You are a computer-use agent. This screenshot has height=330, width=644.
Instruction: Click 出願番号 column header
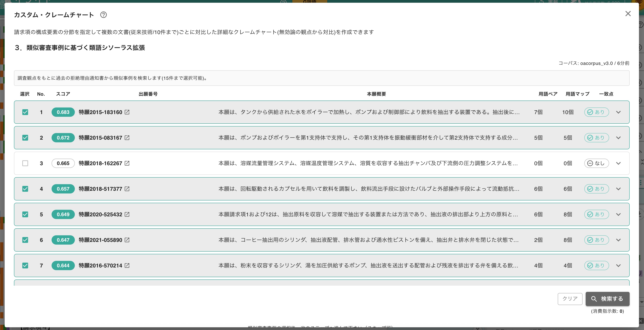[x=148, y=94]
